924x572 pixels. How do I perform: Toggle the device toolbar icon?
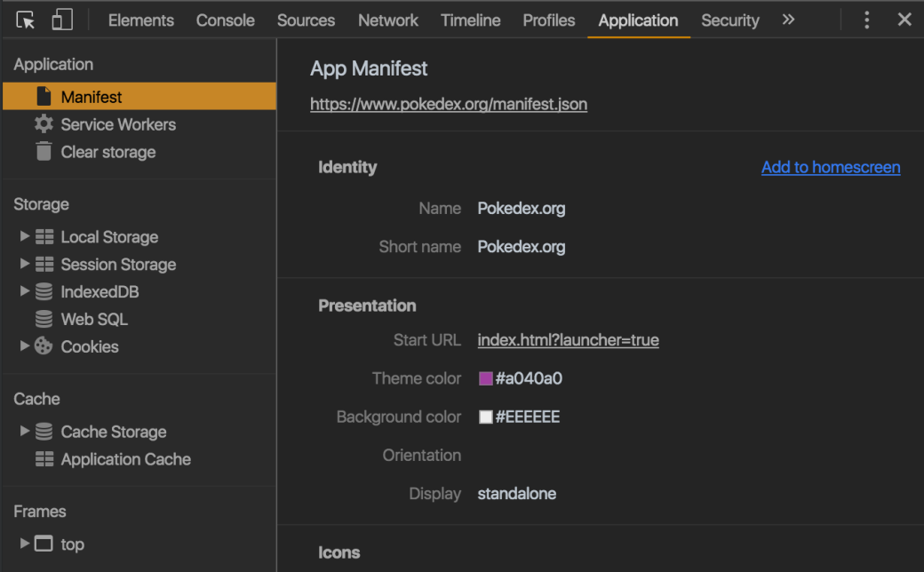coord(62,20)
